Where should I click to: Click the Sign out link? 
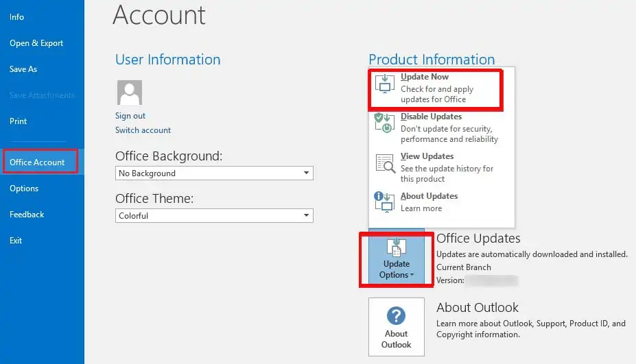(x=130, y=116)
